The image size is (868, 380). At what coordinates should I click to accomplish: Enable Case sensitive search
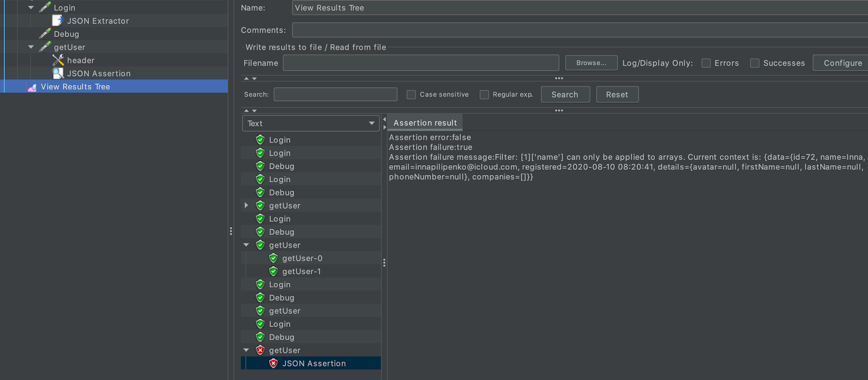point(411,94)
